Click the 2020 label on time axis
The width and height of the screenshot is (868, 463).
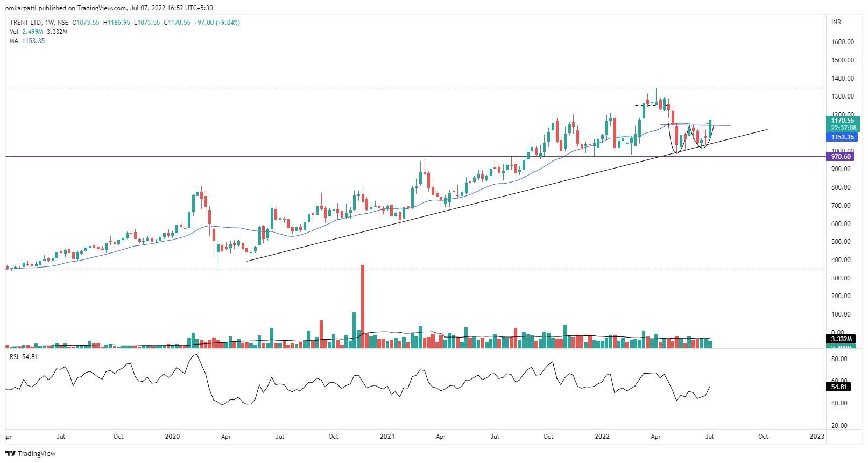click(172, 437)
